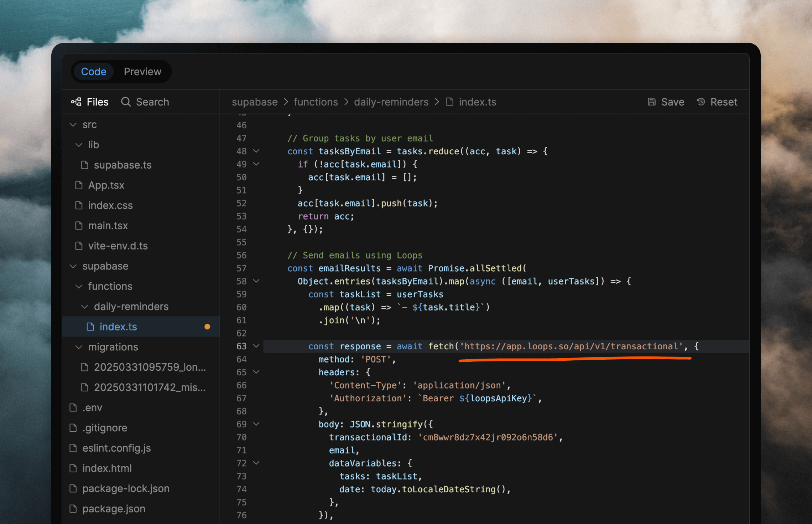The height and width of the screenshot is (524, 812).
Task: Click functions in the breadcrumb
Action: [x=316, y=102]
